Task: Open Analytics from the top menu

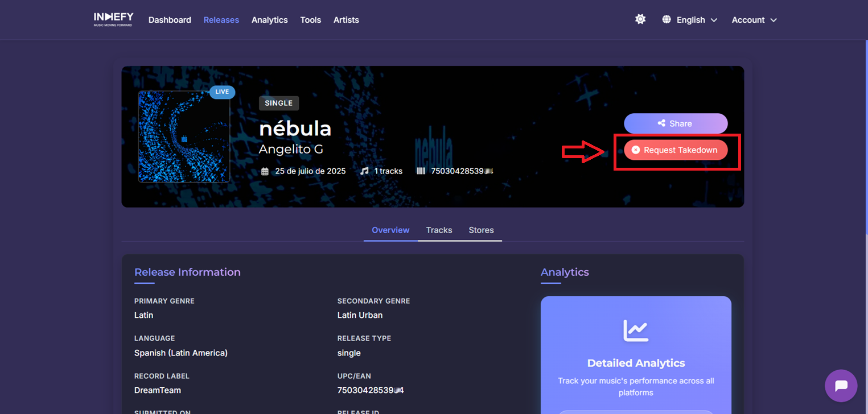Action: (x=270, y=20)
